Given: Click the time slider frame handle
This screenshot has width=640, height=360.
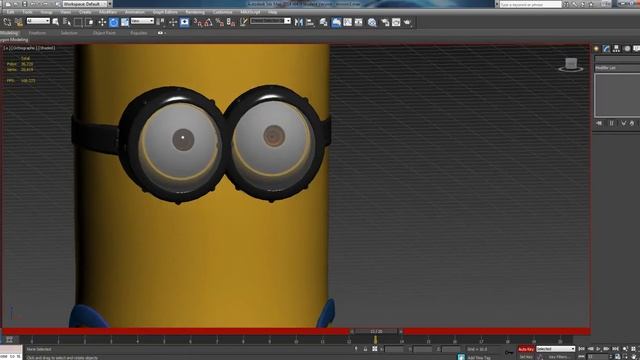Looking at the screenshot, I should coord(376,331).
